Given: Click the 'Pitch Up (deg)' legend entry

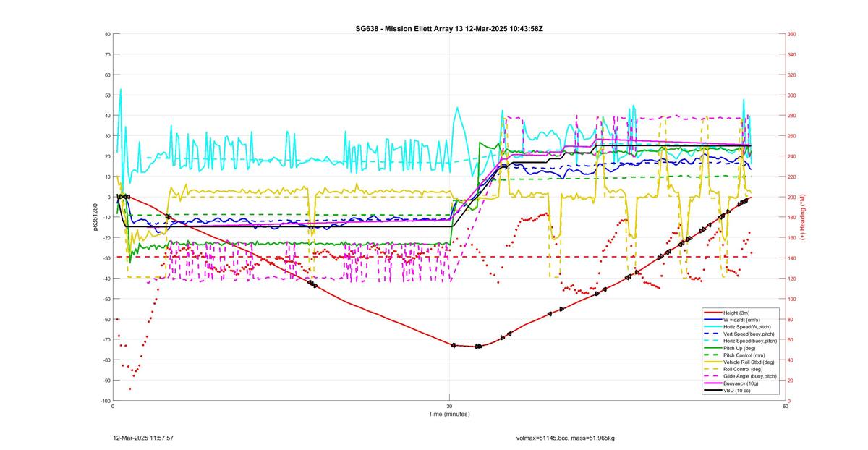Looking at the screenshot, I should click(739, 348).
